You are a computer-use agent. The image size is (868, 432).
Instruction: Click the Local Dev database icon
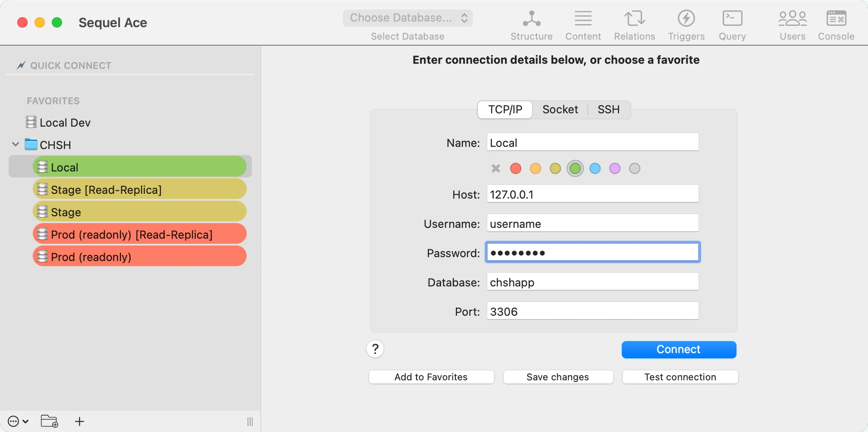pyautogui.click(x=31, y=122)
